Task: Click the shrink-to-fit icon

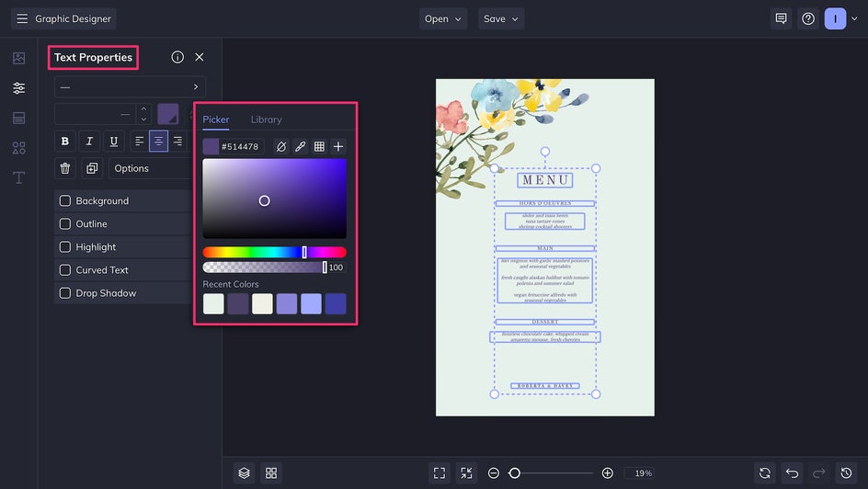Action: click(467, 473)
